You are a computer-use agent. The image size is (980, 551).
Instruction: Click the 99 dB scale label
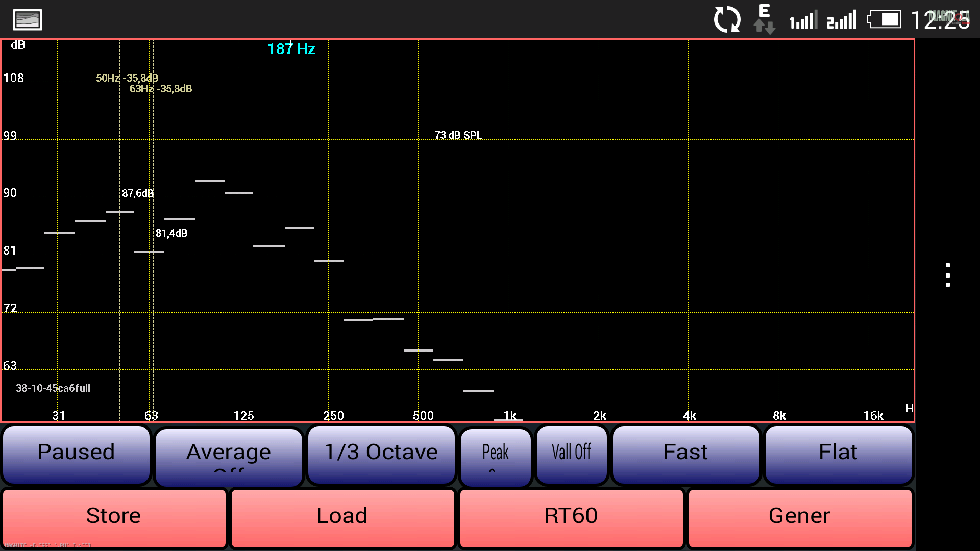[10, 136]
